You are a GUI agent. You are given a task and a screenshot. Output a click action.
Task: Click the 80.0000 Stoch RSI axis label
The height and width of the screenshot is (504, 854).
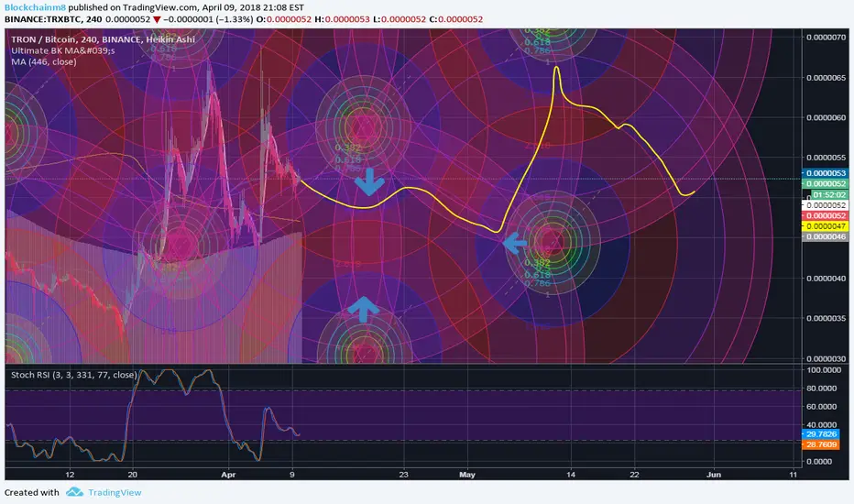824,389
